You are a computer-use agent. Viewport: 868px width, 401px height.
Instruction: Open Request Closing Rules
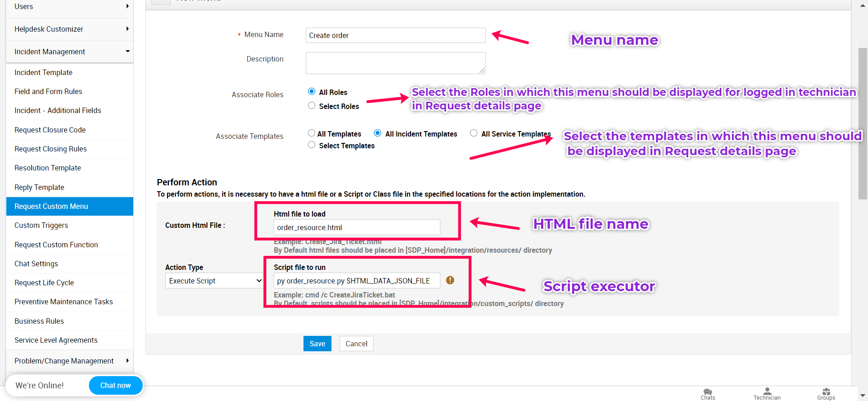pyautogui.click(x=70, y=149)
